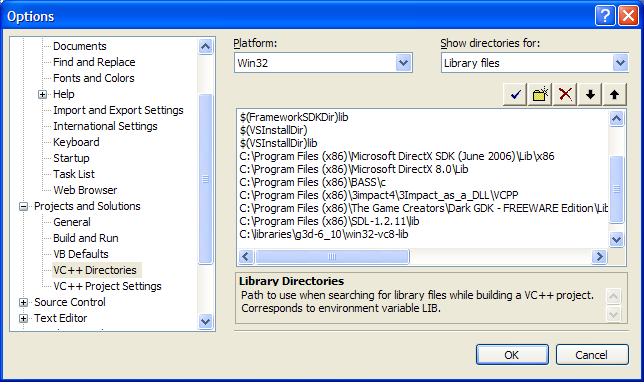
Task: Select the SDL-1.2.11\lib path
Action: tap(329, 221)
